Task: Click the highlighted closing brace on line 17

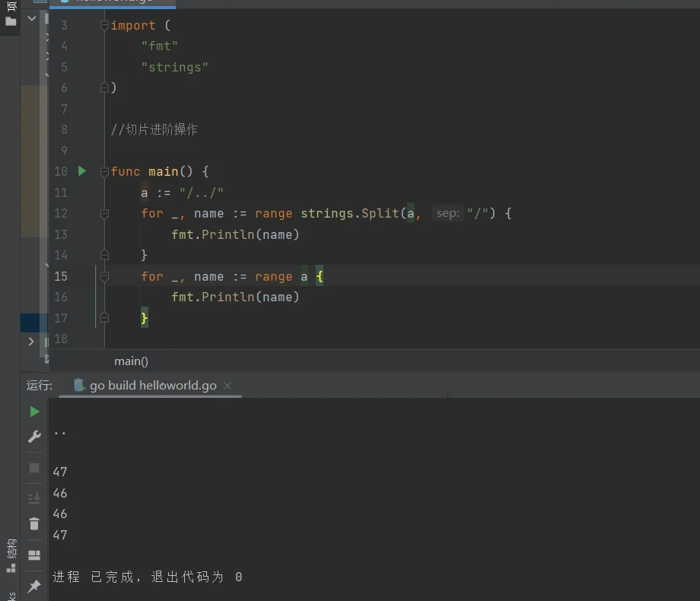Action: pos(145,318)
